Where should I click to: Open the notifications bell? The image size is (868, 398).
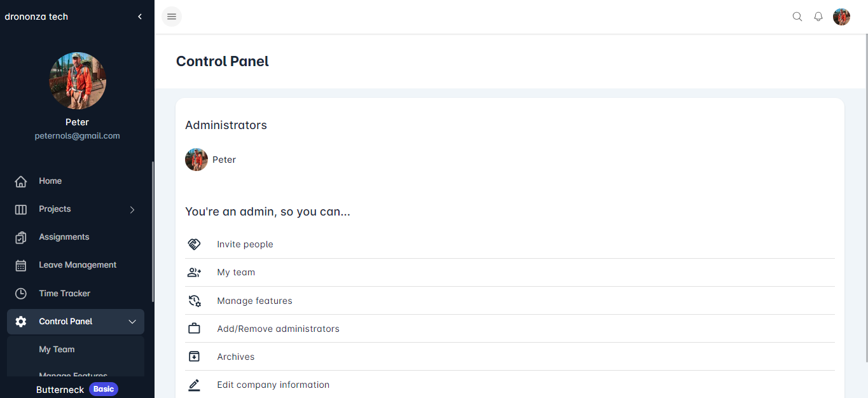point(818,17)
